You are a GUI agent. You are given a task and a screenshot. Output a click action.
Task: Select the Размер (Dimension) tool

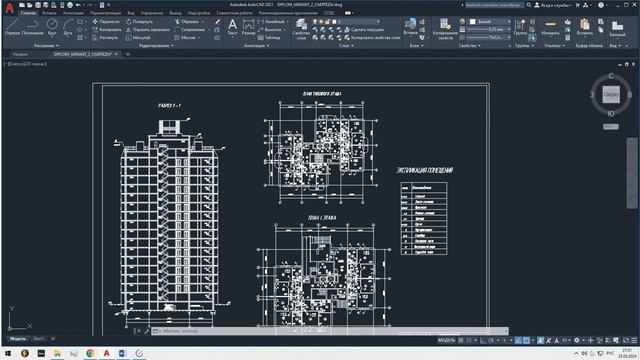248,28
